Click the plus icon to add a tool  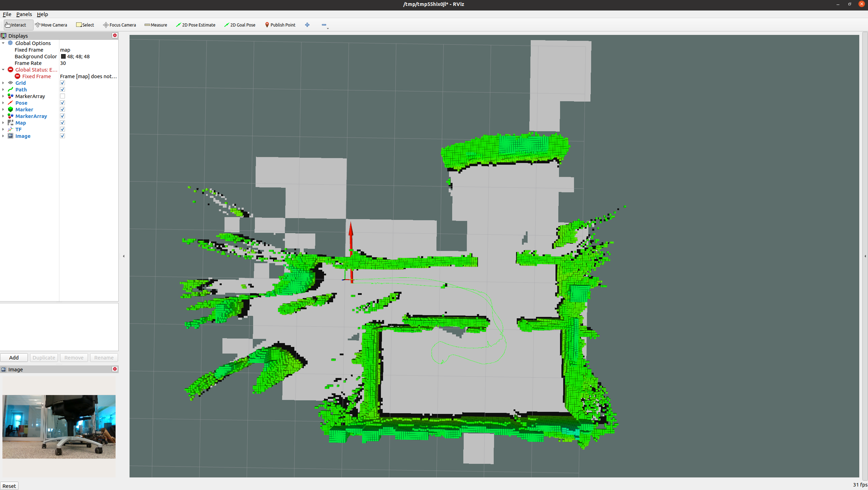click(307, 25)
